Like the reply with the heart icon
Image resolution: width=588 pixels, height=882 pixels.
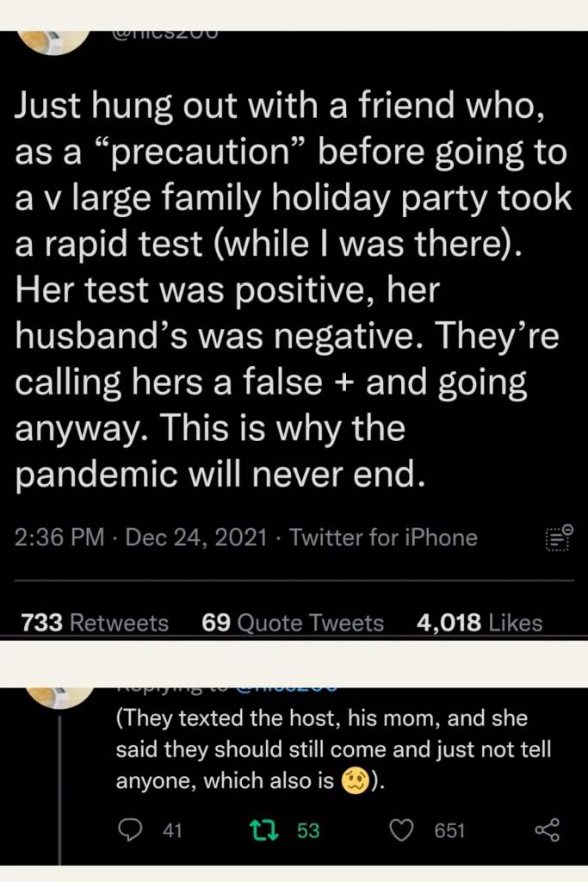pyautogui.click(x=400, y=829)
